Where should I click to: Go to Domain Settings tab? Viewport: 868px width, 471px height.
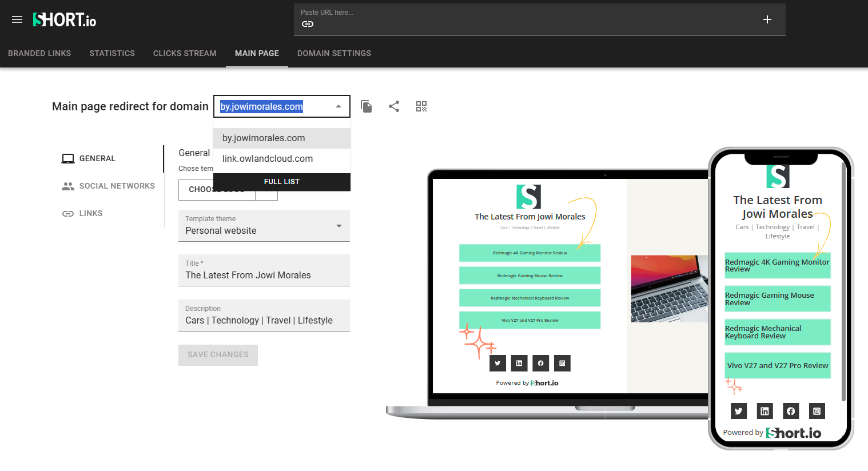point(334,53)
